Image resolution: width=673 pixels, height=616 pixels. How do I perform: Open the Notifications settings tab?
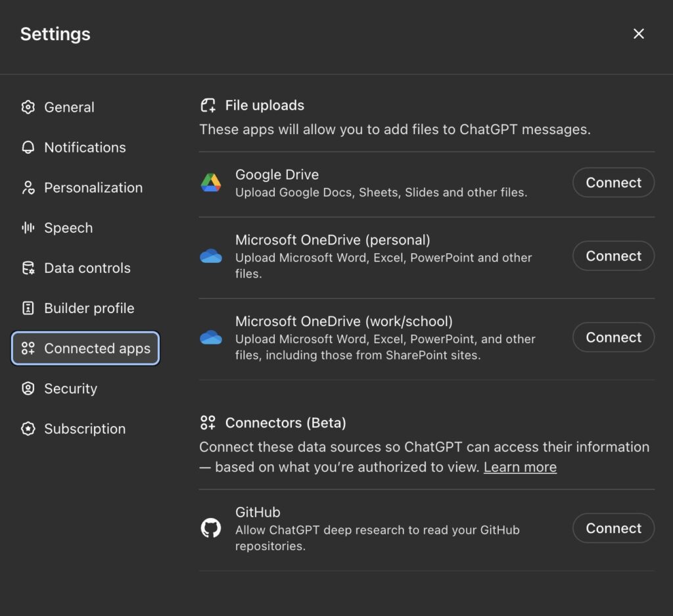tap(85, 147)
